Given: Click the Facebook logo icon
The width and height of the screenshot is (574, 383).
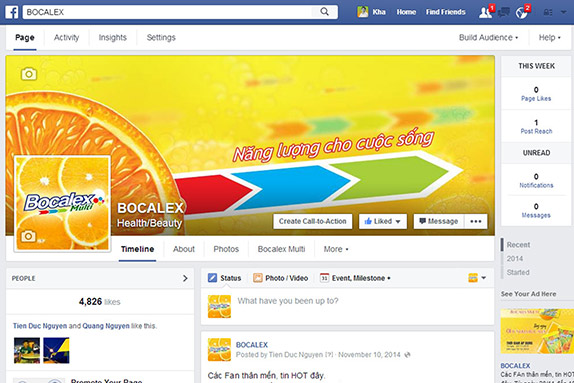Looking at the screenshot, I should (x=12, y=12).
